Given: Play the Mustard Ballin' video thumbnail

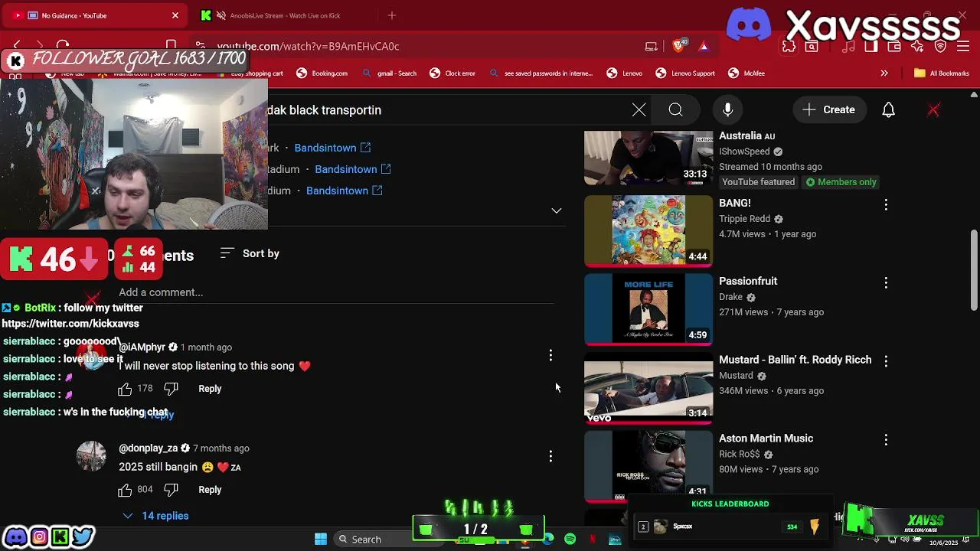Looking at the screenshot, I should coord(648,388).
